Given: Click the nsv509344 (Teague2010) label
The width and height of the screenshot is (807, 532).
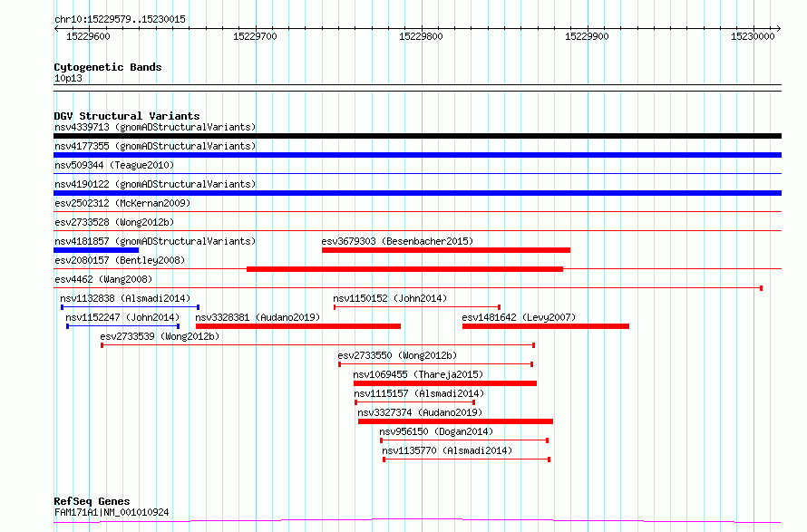Looking at the screenshot, I should pos(114,165).
